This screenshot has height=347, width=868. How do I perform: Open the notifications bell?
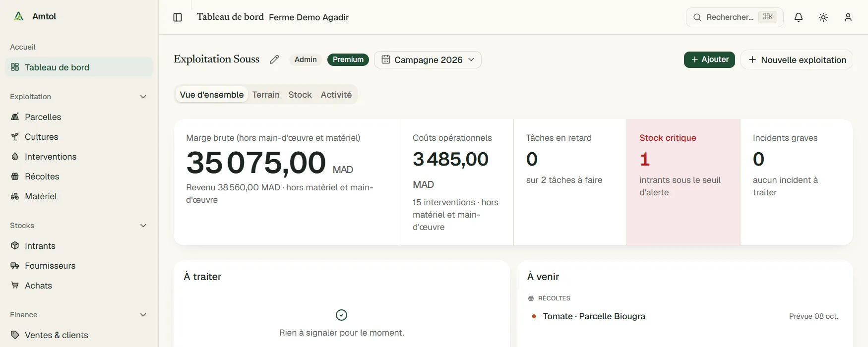click(x=799, y=17)
